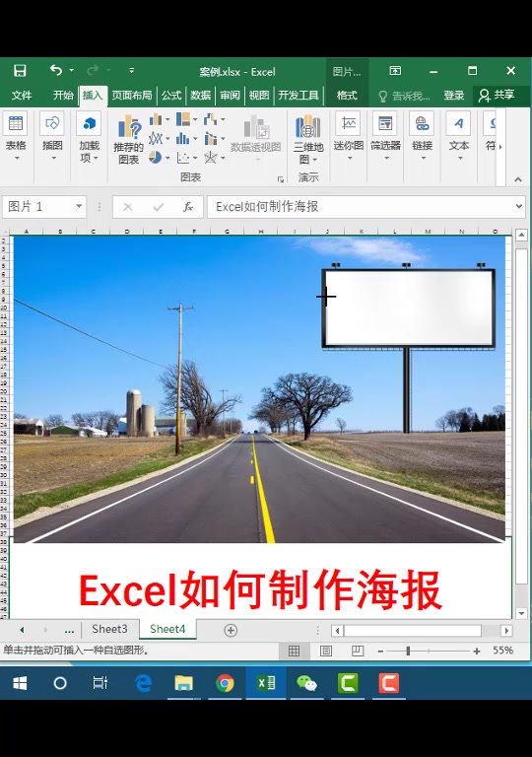Expand the formula bar
This screenshot has height=757, width=532.
click(518, 206)
